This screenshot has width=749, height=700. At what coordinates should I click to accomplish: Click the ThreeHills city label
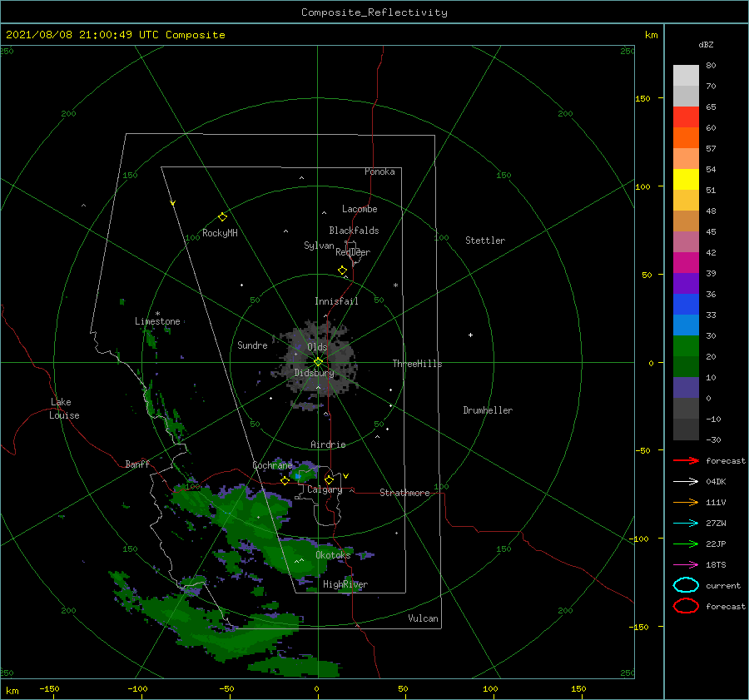coord(417,364)
